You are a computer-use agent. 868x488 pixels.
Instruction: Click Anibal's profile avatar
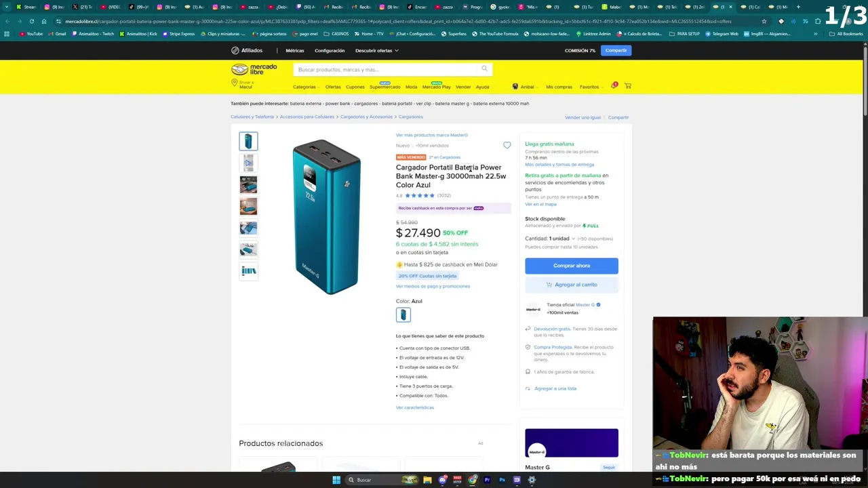click(x=515, y=87)
